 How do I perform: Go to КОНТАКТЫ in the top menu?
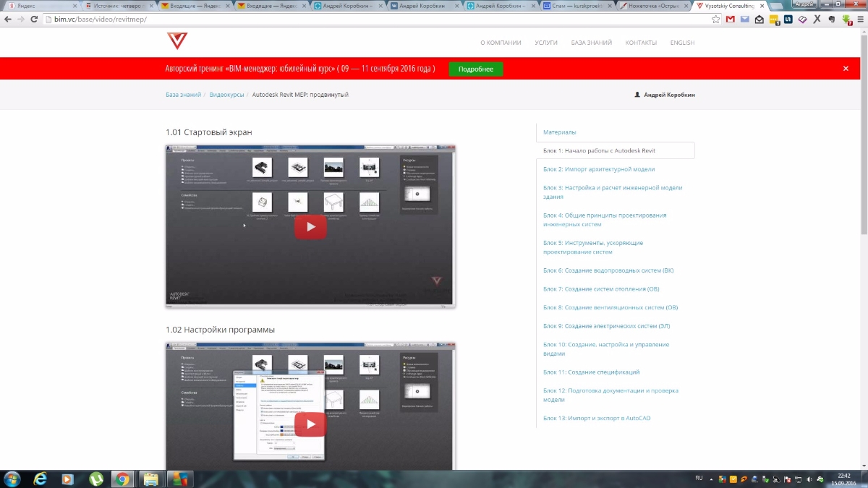pos(641,43)
